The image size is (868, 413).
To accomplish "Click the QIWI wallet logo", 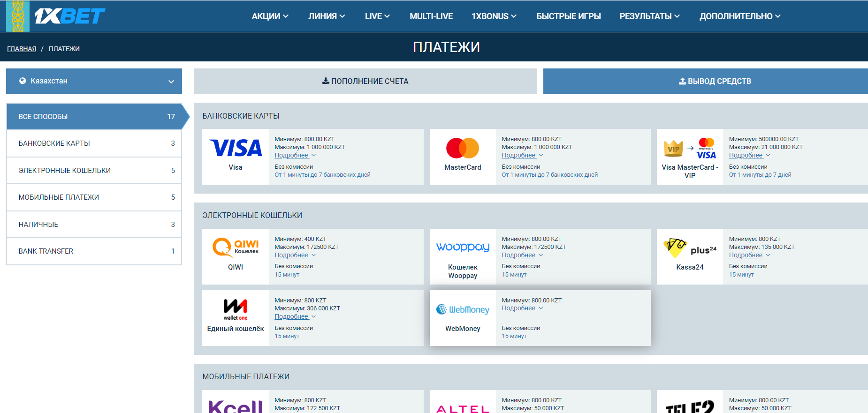I will pos(236,247).
